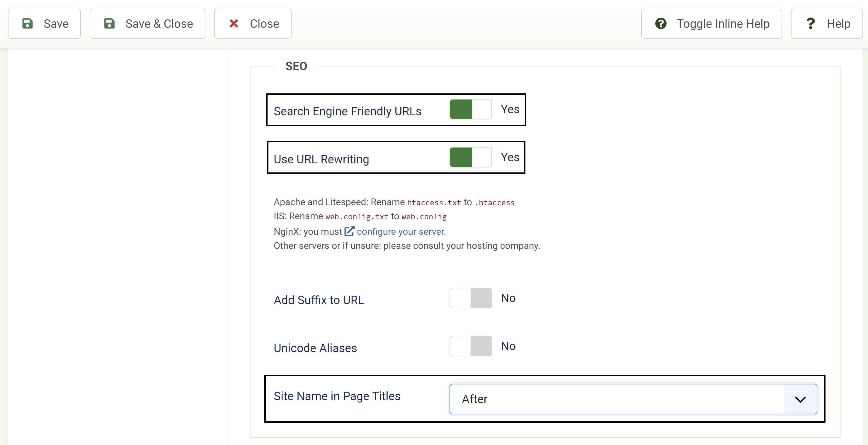This screenshot has width=868, height=445.
Task: Click the Save button
Action: click(44, 23)
